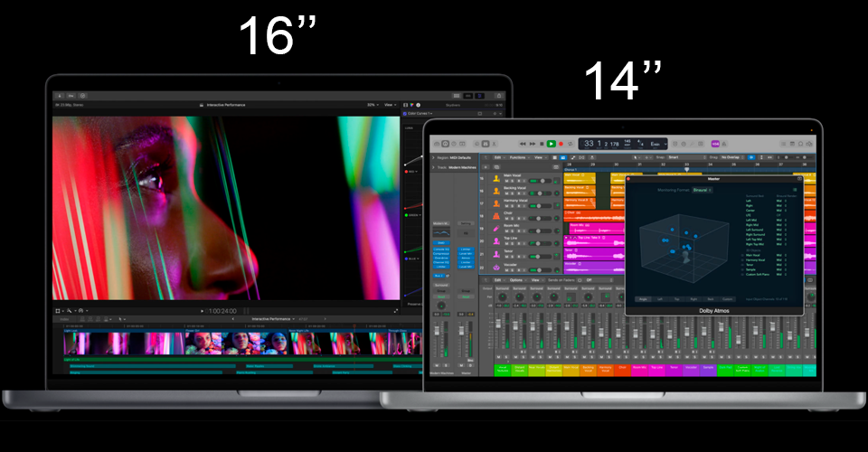Open View menu in Logic tracks area

coord(539,157)
